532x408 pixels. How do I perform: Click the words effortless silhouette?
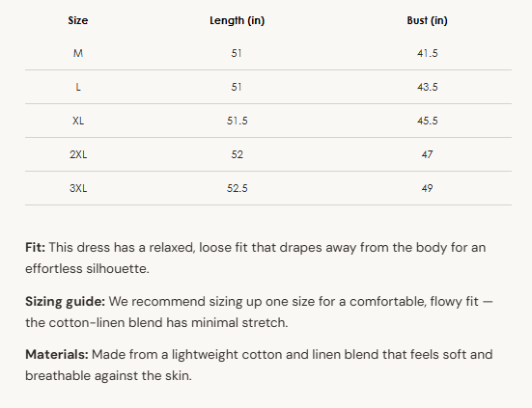pos(87,269)
